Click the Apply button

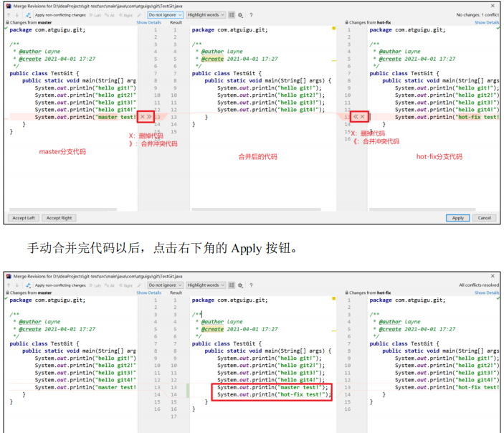point(457,218)
